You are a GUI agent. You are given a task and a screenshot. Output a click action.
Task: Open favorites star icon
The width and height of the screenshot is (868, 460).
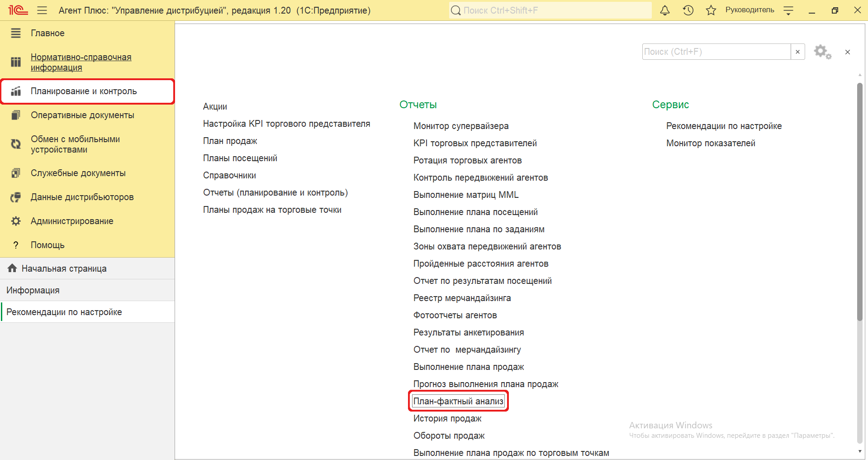click(x=711, y=10)
